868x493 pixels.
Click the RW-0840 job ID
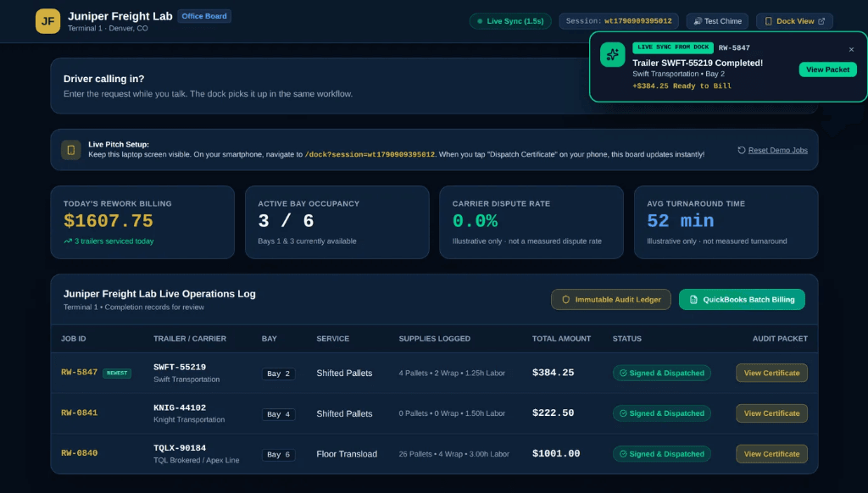coord(79,453)
